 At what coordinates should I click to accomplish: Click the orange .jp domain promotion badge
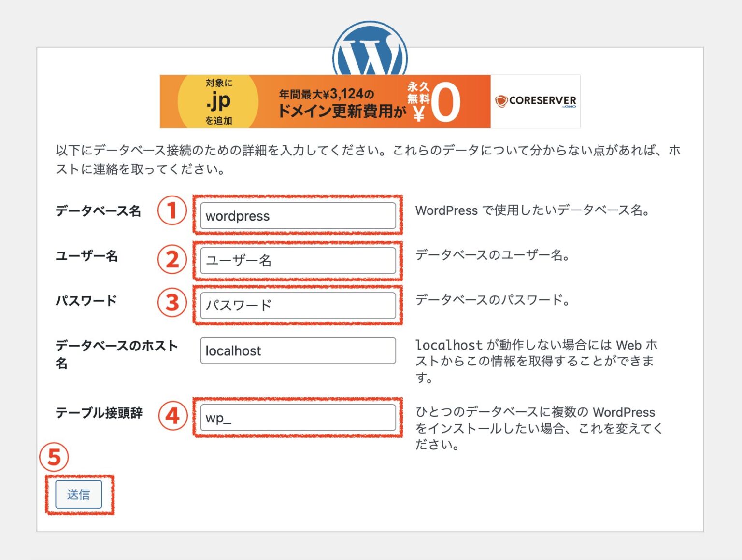[220, 101]
